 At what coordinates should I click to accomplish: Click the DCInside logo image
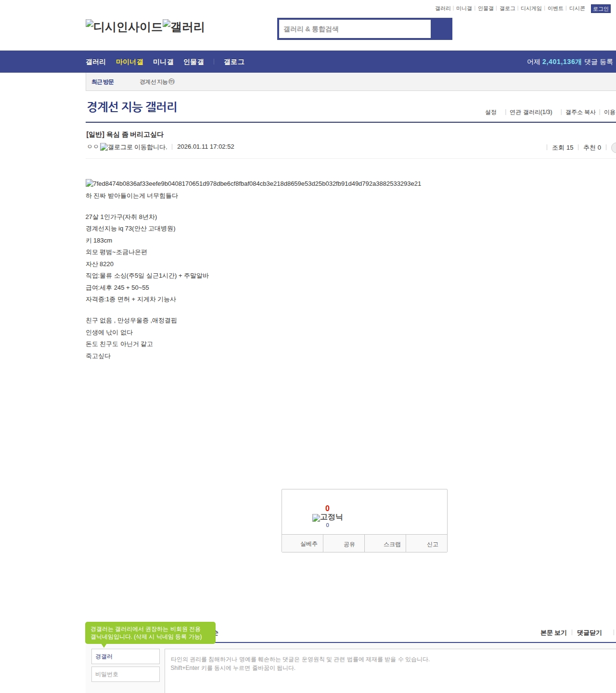(124, 27)
